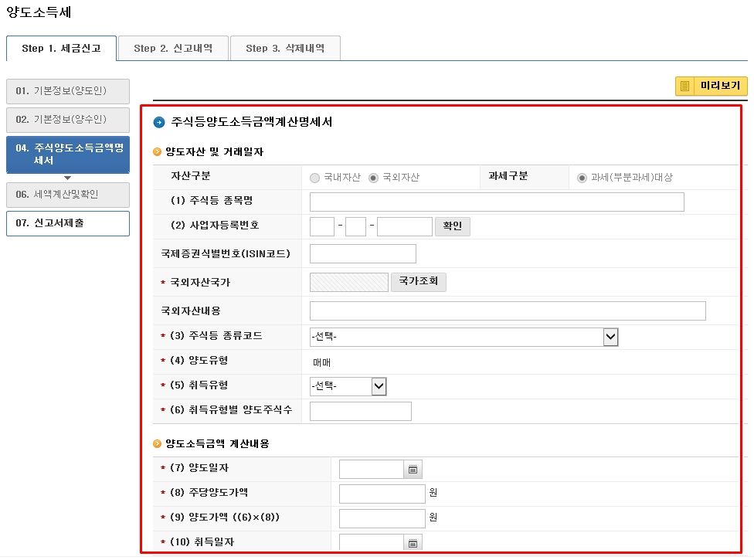
Task: Click the 미리보기 button
Action: [712, 86]
